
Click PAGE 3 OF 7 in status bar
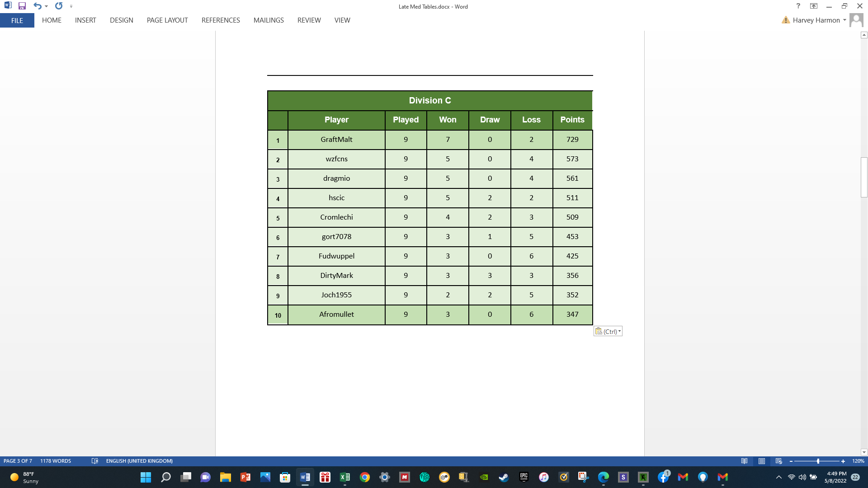tap(18, 461)
